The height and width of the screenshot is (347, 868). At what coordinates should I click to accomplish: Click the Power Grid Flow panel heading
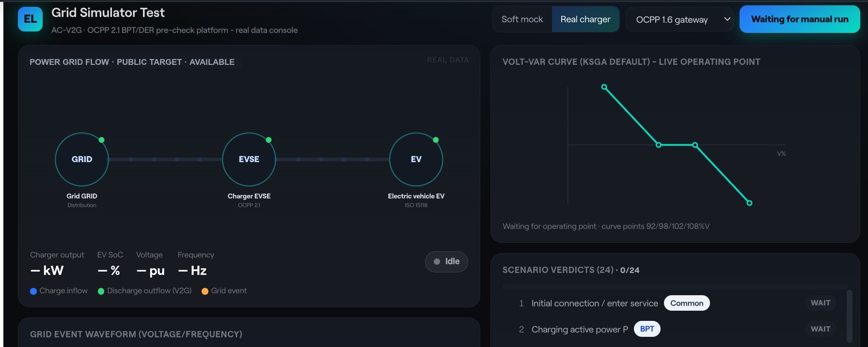132,62
